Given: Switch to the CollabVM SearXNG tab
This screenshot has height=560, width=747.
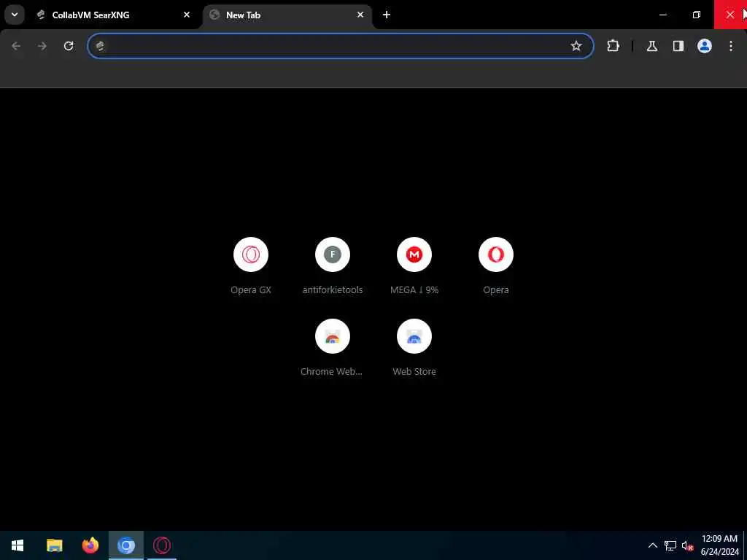Looking at the screenshot, I should click(114, 15).
